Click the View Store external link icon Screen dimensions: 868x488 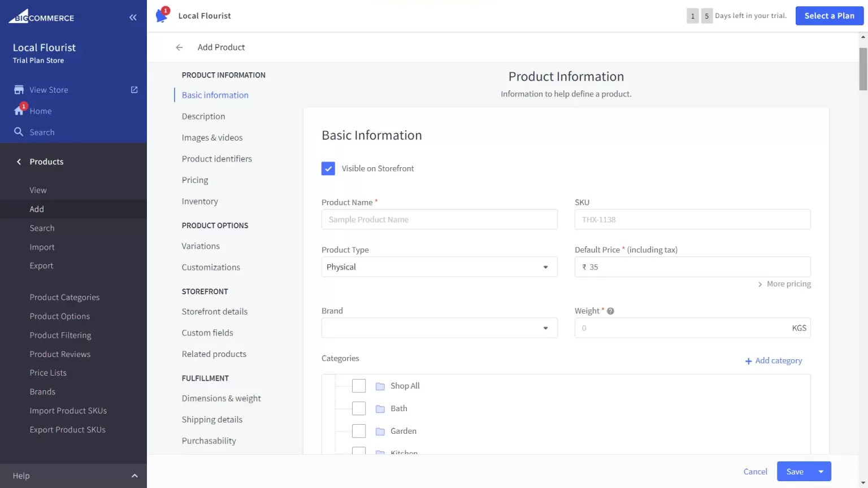coord(134,90)
